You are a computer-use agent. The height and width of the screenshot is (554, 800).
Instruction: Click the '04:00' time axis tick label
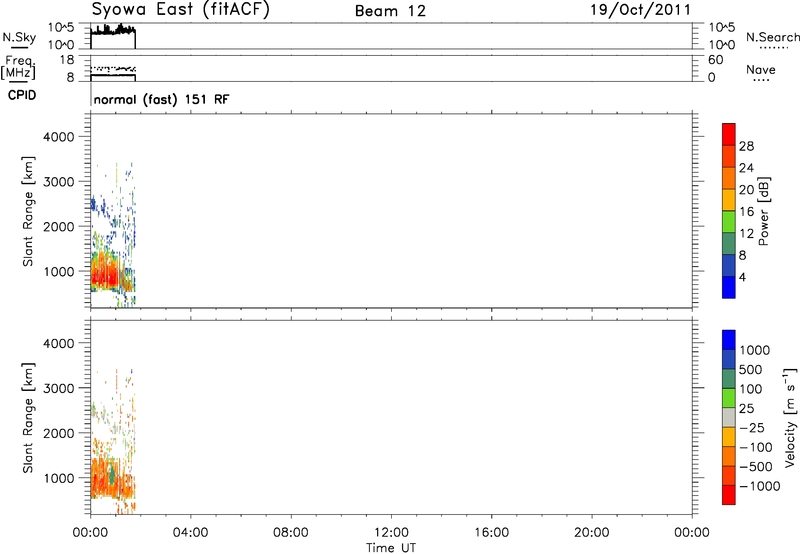(190, 533)
